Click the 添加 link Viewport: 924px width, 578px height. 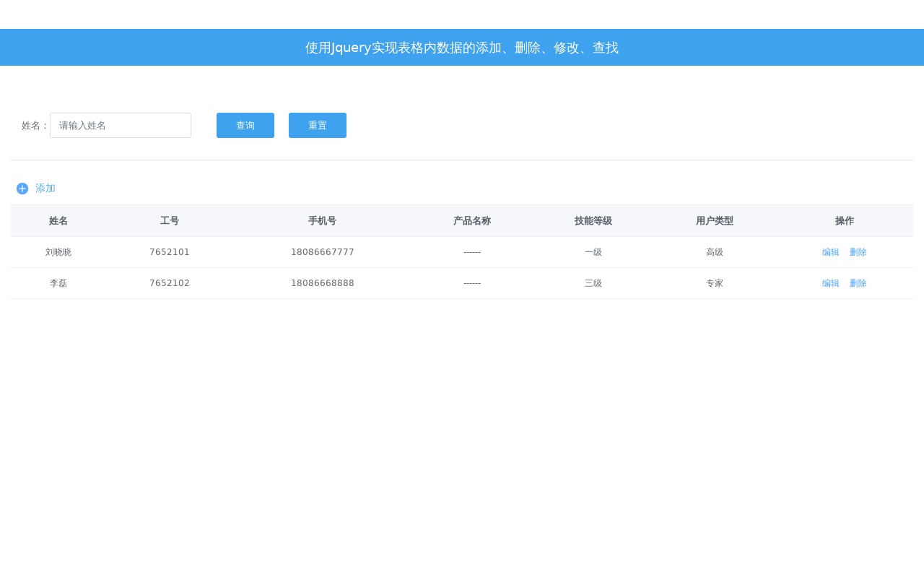click(x=45, y=189)
